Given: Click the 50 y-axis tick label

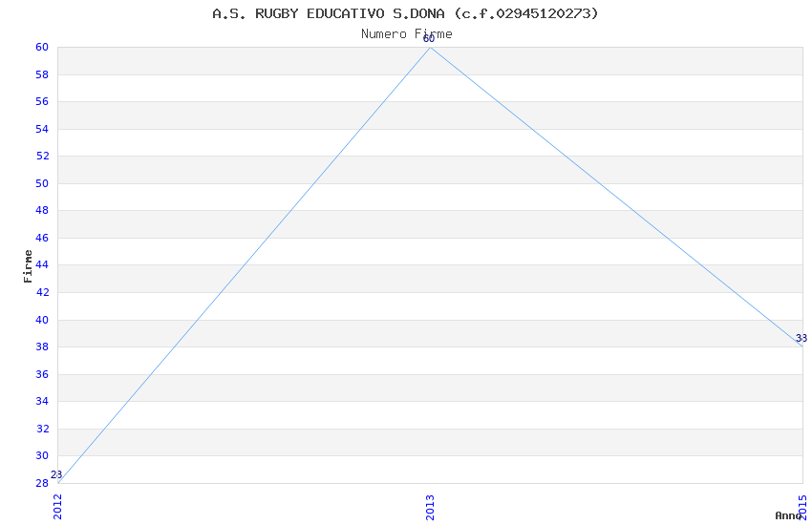Looking at the screenshot, I should 42,183.
